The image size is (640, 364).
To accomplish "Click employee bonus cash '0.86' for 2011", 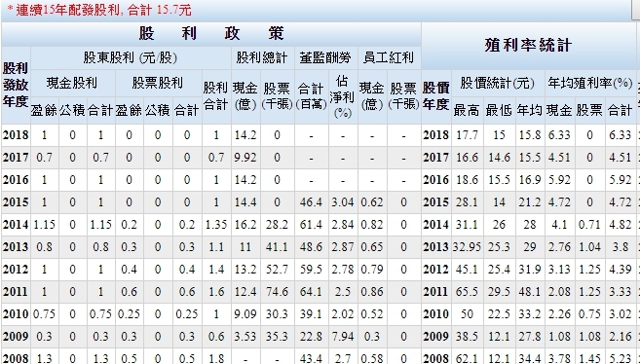I will 372,292.
